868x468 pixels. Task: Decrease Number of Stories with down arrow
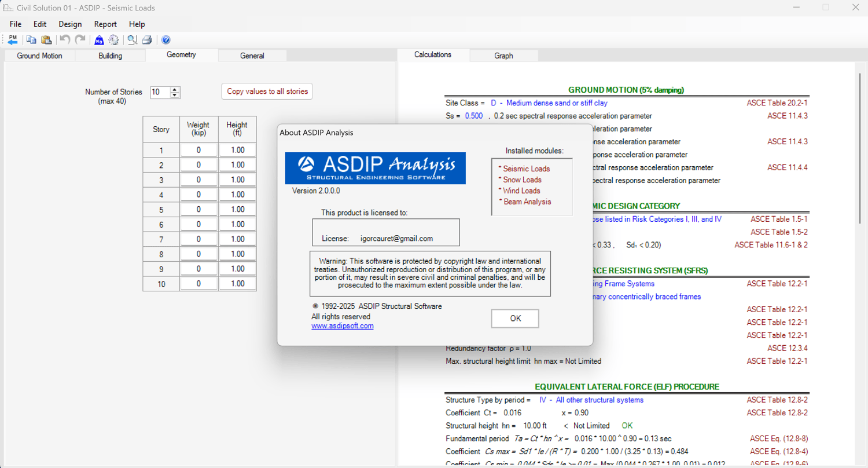(x=175, y=95)
